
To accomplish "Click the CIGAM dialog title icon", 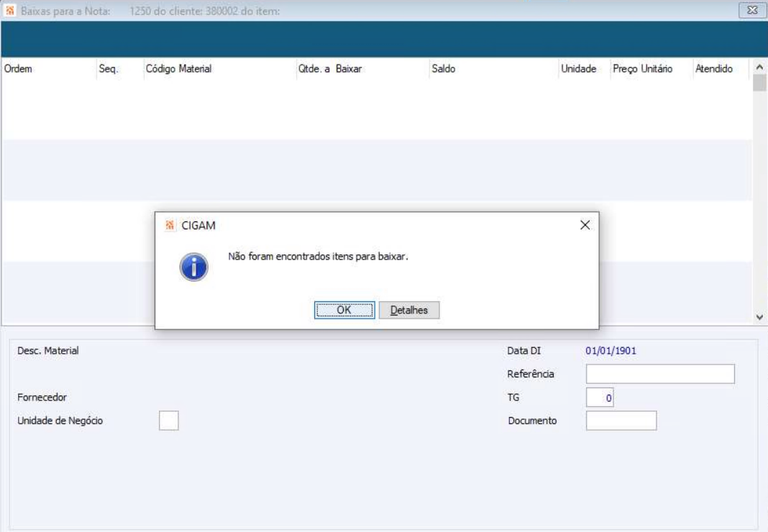I will (170, 225).
